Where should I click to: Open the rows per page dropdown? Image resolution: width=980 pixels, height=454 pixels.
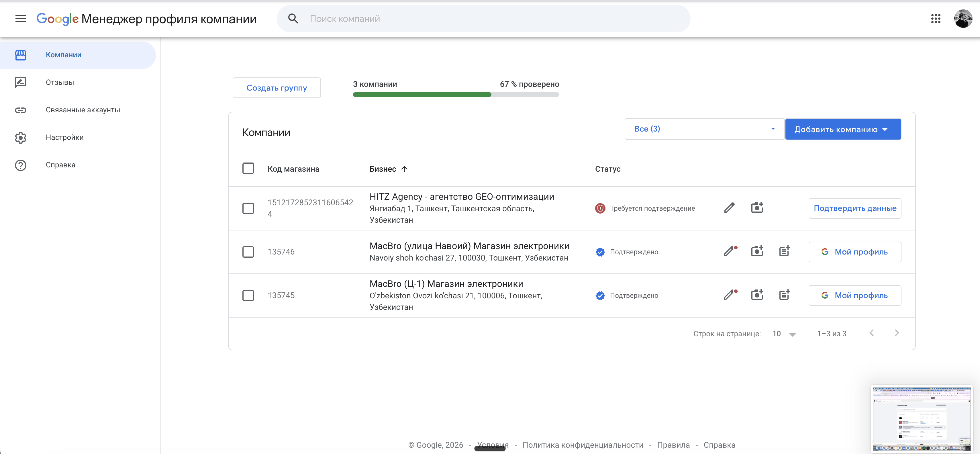pyautogui.click(x=784, y=334)
